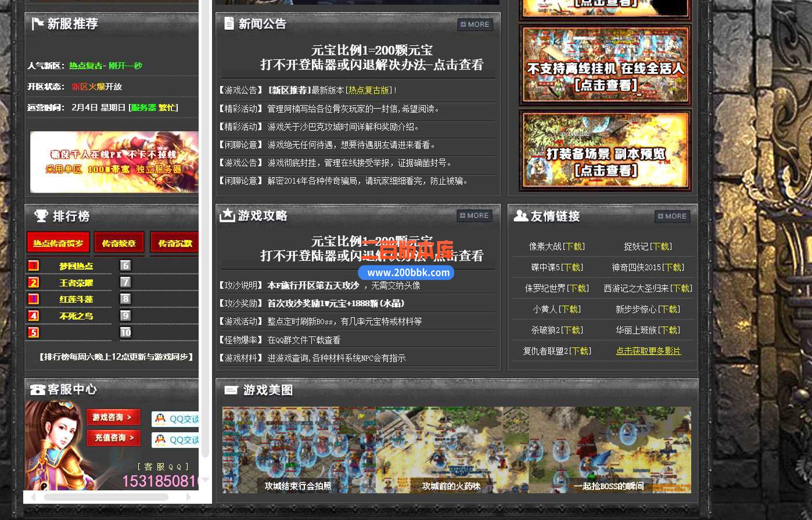Open the 像素大战[下载] friend link

click(x=556, y=246)
